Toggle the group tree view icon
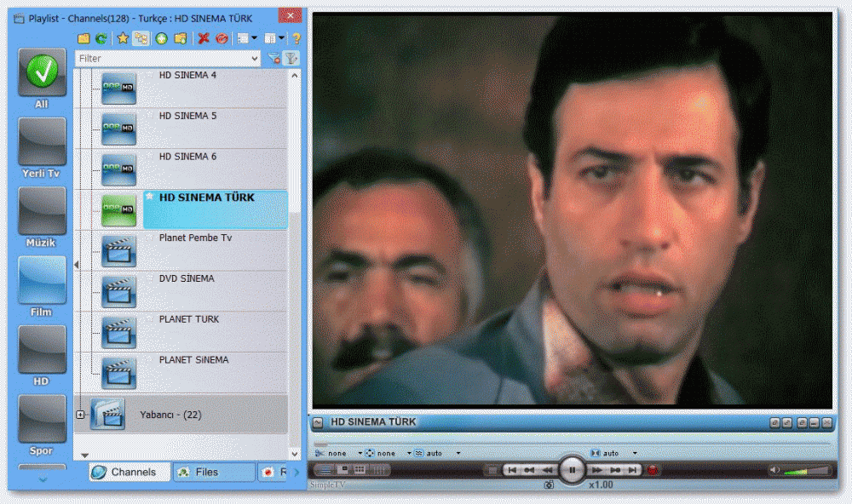 tap(141, 38)
